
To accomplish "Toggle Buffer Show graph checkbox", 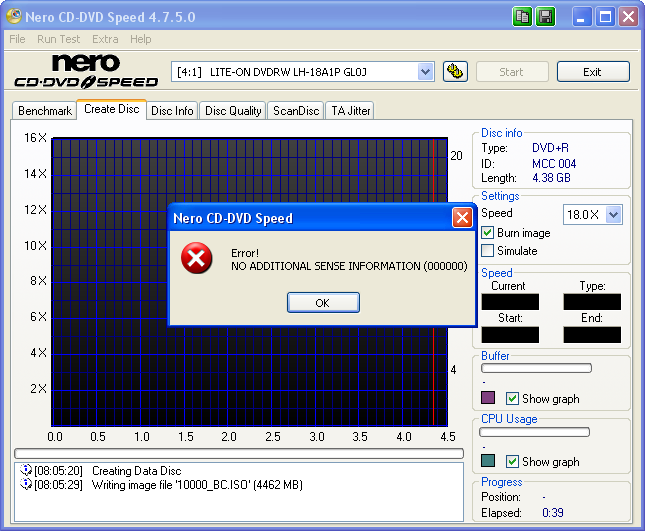I will (x=512, y=398).
